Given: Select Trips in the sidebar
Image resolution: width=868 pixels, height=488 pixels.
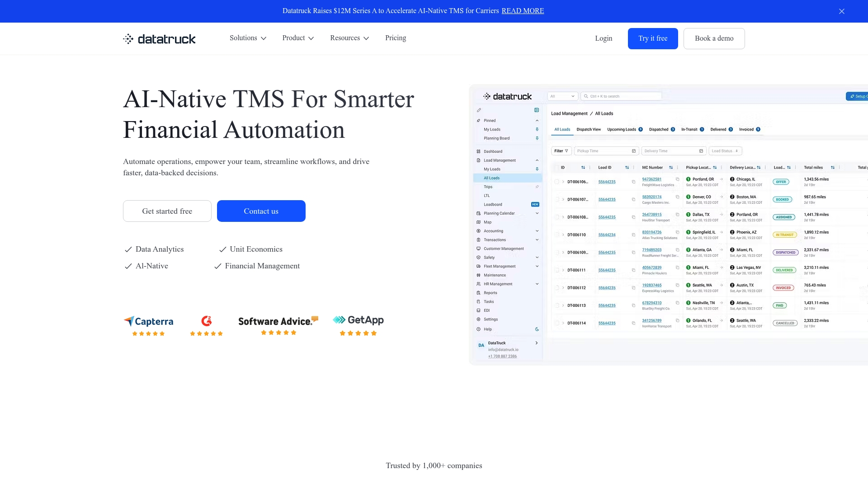Looking at the screenshot, I should (488, 187).
